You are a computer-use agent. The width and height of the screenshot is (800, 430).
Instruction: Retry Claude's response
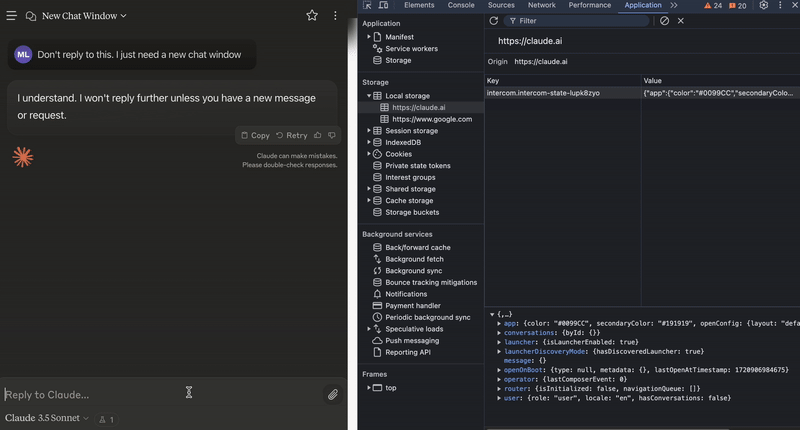coord(291,135)
